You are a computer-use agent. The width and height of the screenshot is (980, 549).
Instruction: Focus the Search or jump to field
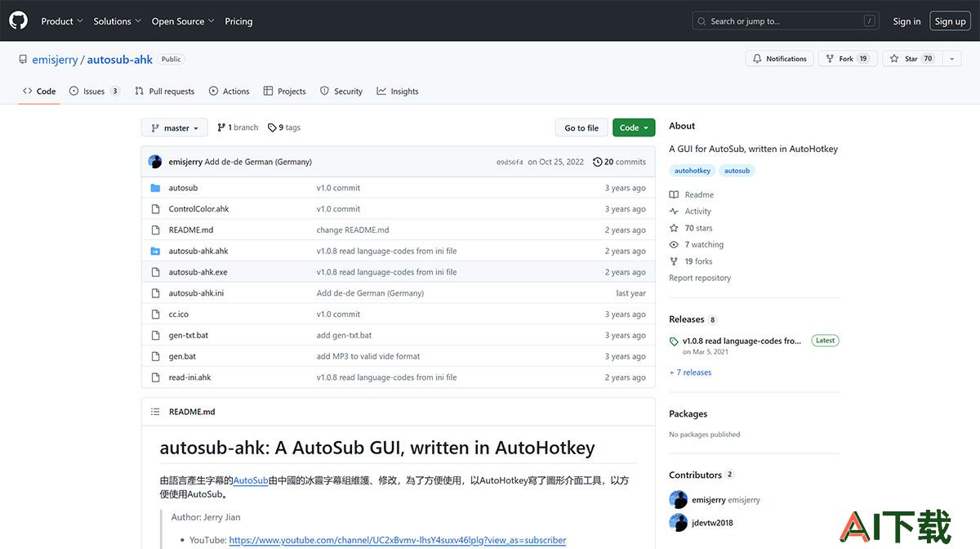[x=786, y=21]
